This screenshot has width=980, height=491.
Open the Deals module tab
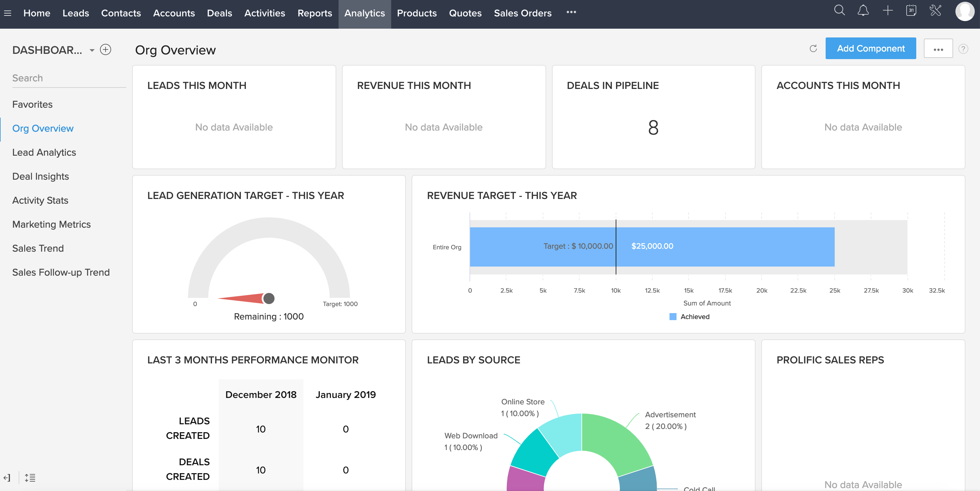point(219,13)
